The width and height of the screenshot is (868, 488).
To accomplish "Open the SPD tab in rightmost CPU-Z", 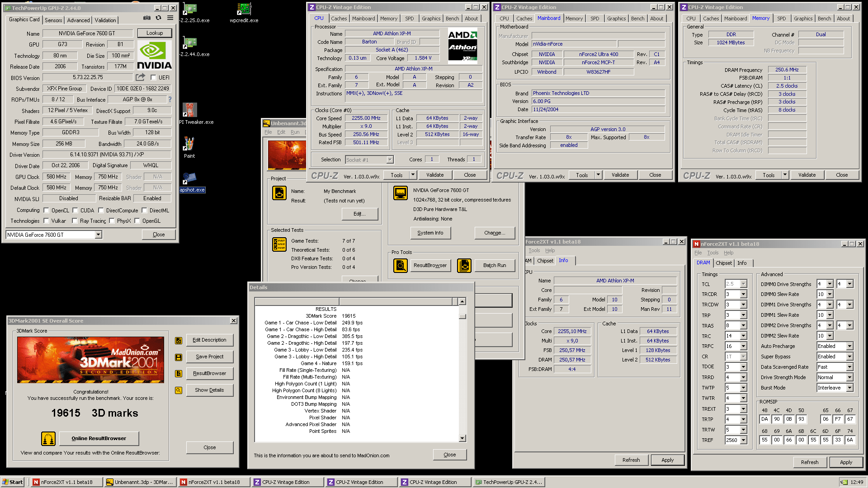I will point(781,19).
